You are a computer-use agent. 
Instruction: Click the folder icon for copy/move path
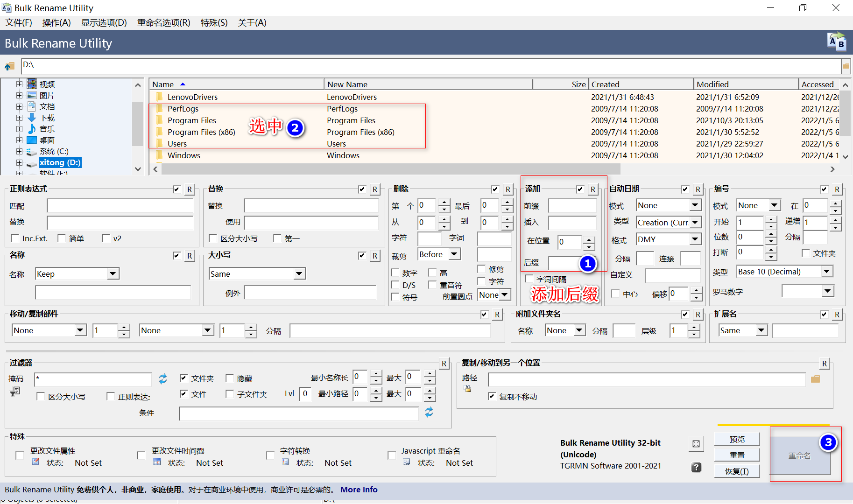pos(816,379)
